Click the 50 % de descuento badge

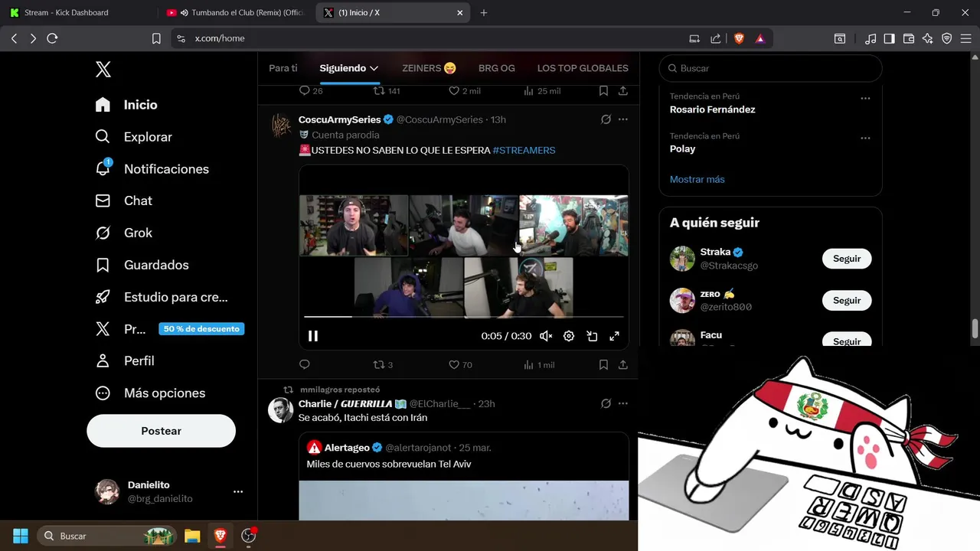[201, 329]
